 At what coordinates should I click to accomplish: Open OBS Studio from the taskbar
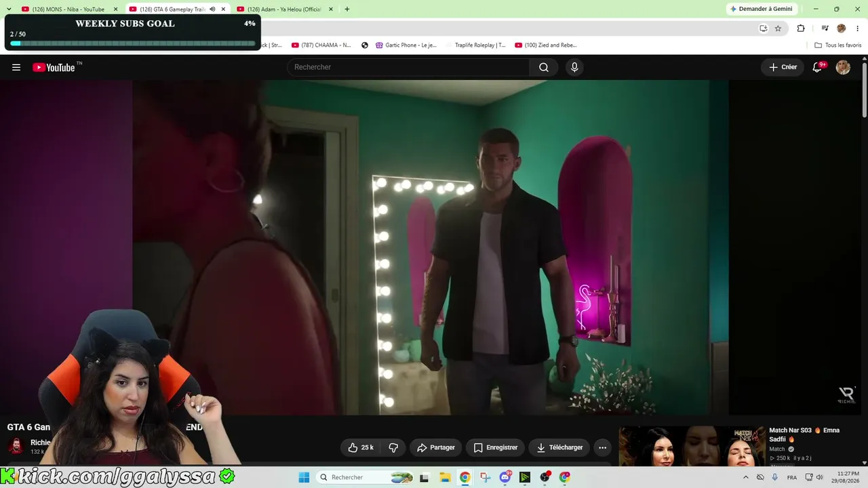point(545,477)
